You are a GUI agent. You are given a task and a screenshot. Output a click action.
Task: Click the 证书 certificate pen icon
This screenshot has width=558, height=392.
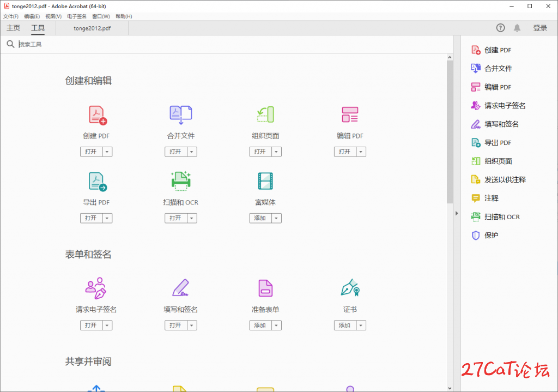tap(350, 288)
